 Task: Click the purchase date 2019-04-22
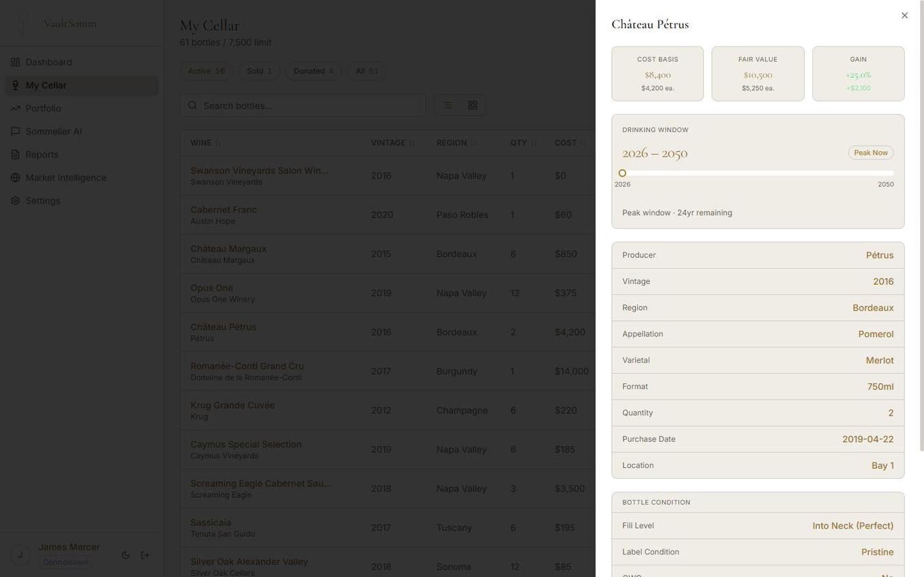pos(868,439)
